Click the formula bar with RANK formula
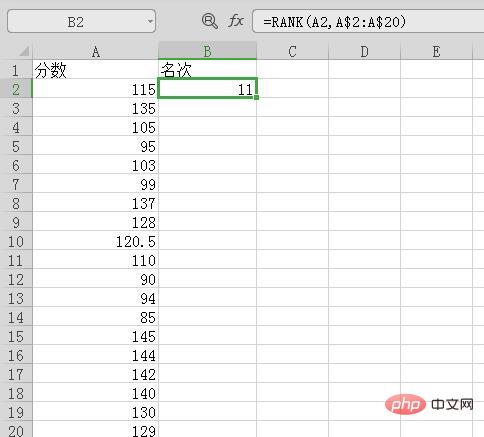Viewport: 484px width, 437px height. coord(368,21)
